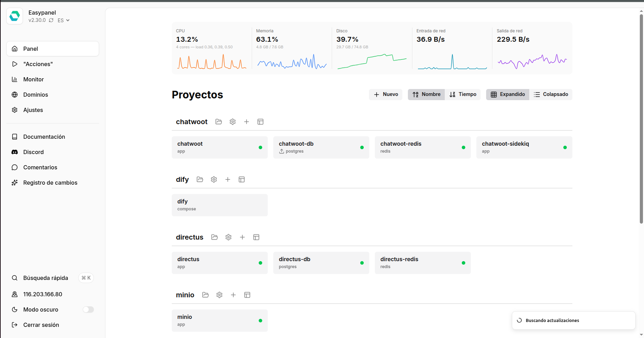Open the directus app service card
The image size is (644, 338).
pos(220,263)
